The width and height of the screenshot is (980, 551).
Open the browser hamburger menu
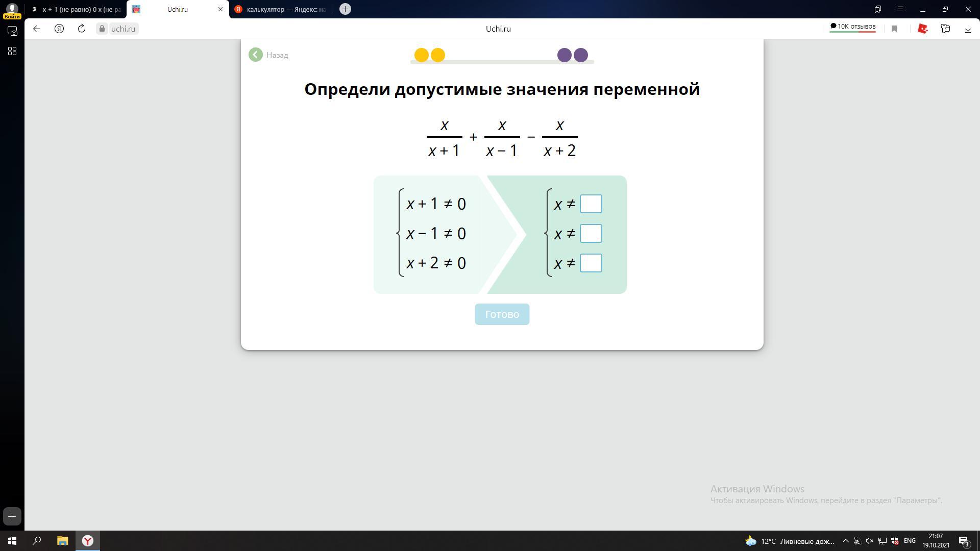tap(900, 9)
